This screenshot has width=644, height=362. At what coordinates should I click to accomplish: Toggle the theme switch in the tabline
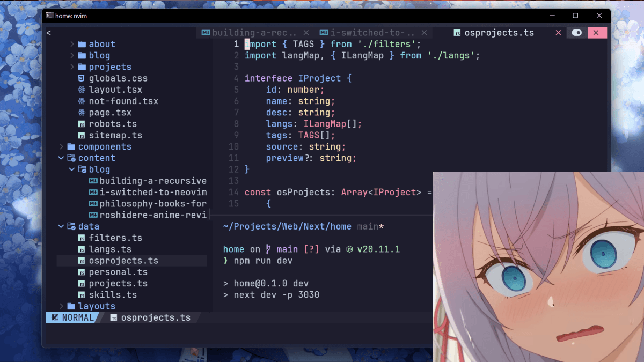(x=577, y=33)
